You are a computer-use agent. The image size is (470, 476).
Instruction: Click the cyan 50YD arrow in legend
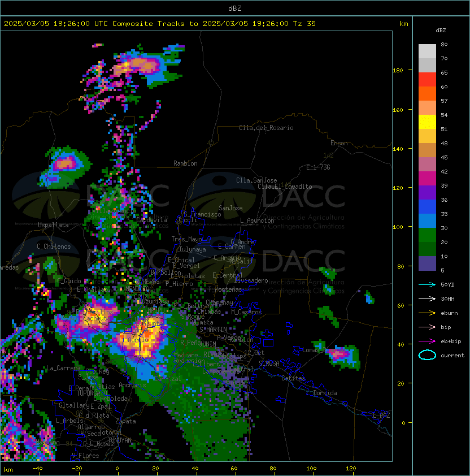point(427,284)
